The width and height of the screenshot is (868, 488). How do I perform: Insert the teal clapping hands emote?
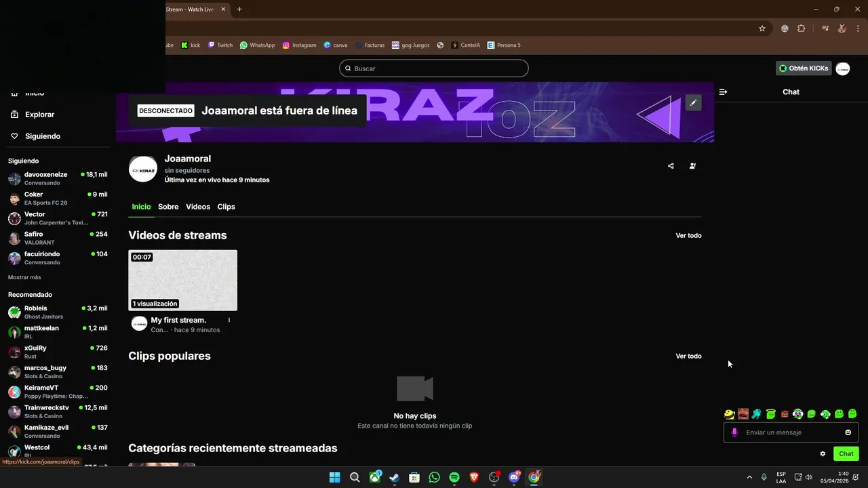(757, 413)
